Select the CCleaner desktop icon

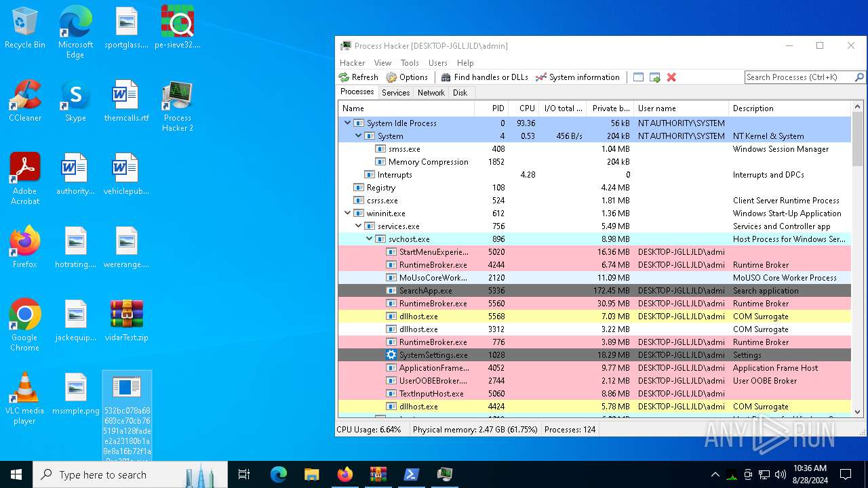(25, 101)
